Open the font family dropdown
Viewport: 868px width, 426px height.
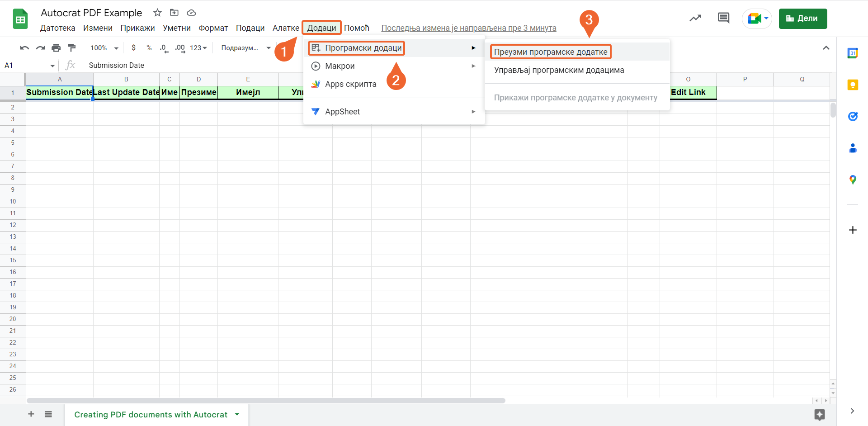246,48
